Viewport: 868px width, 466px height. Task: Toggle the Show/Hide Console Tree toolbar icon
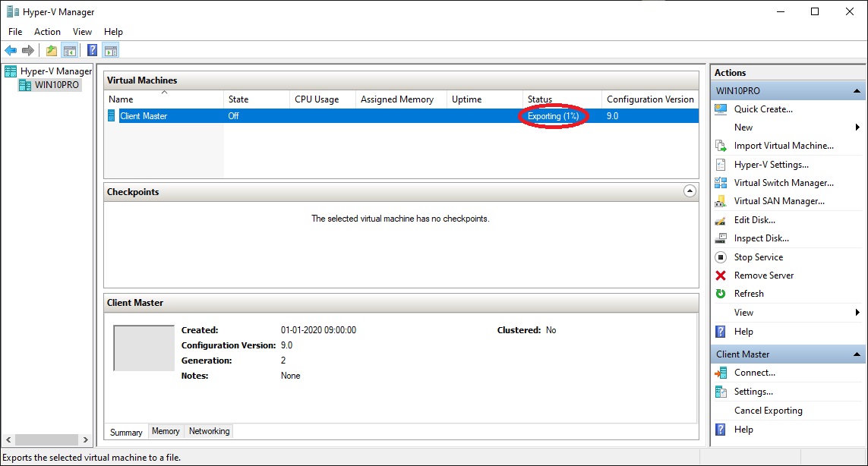(70, 51)
